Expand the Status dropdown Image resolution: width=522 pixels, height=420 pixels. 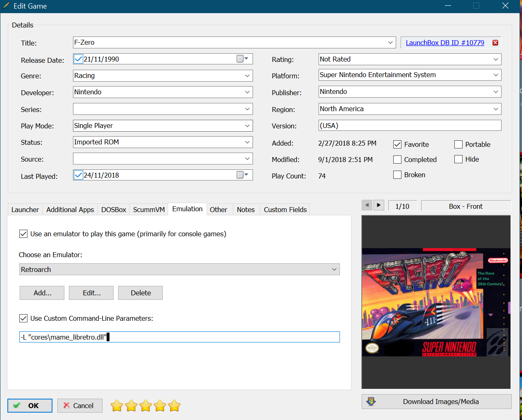click(x=247, y=142)
